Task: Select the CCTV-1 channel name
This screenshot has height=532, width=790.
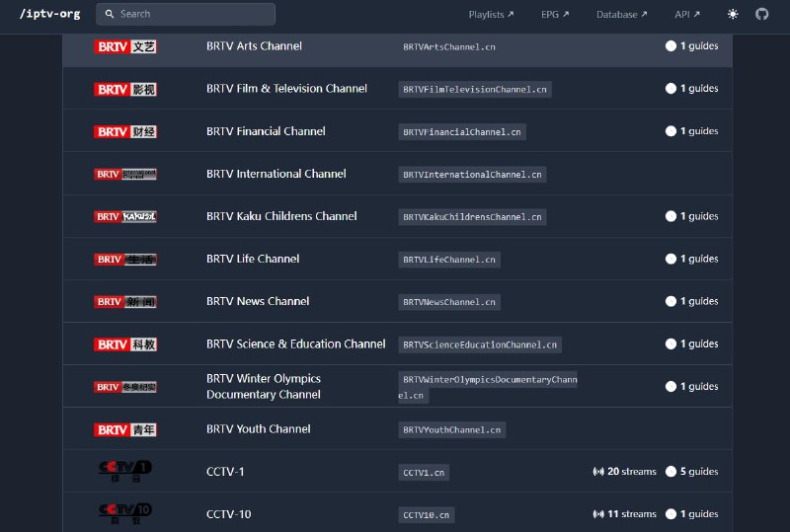Action: (225, 472)
